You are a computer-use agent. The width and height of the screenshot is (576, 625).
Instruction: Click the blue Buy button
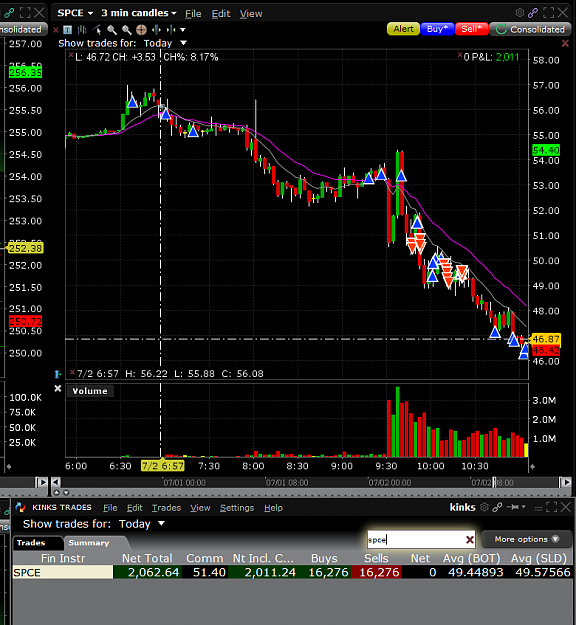[437, 29]
